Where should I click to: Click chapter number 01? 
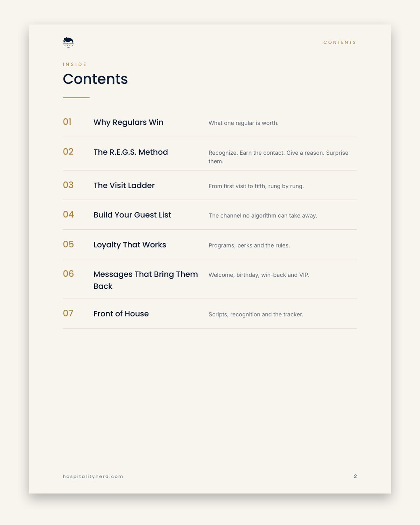pos(67,122)
